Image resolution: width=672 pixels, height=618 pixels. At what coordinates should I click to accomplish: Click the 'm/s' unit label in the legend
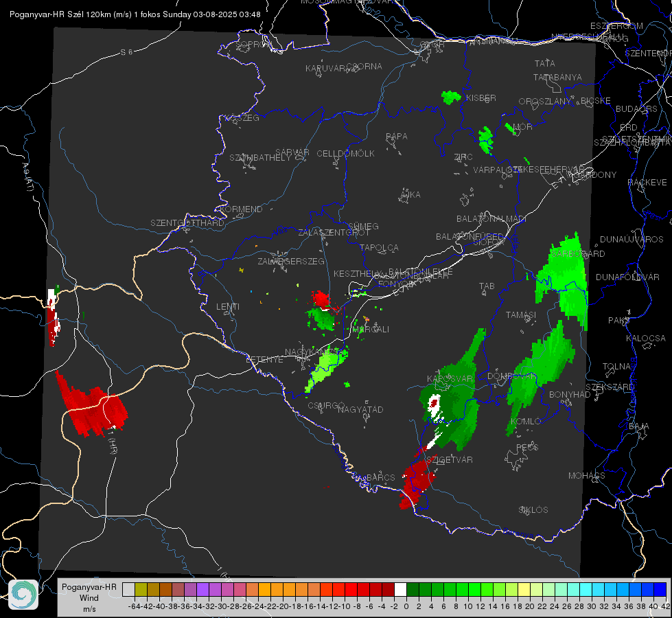click(89, 609)
